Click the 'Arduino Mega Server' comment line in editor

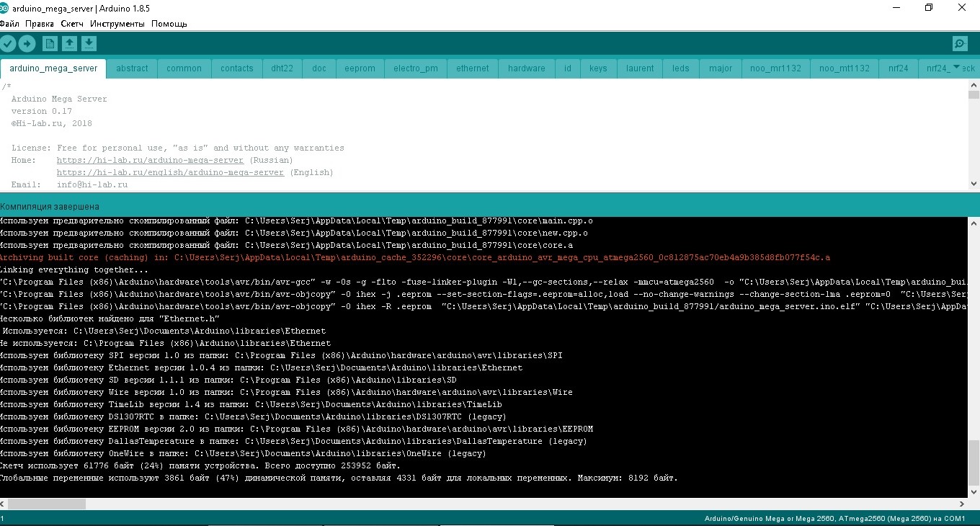click(x=59, y=99)
